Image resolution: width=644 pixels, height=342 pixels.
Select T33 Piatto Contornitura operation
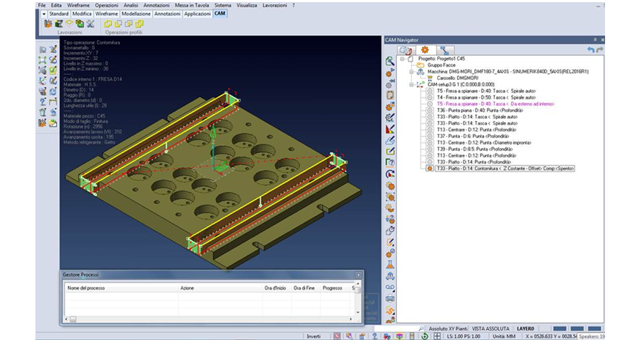click(505, 169)
